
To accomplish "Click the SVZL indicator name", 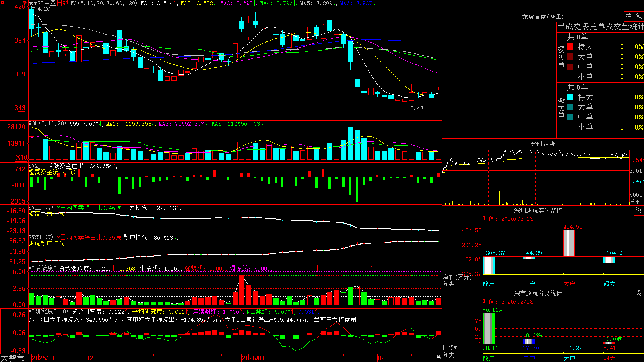I will pos(35,208).
